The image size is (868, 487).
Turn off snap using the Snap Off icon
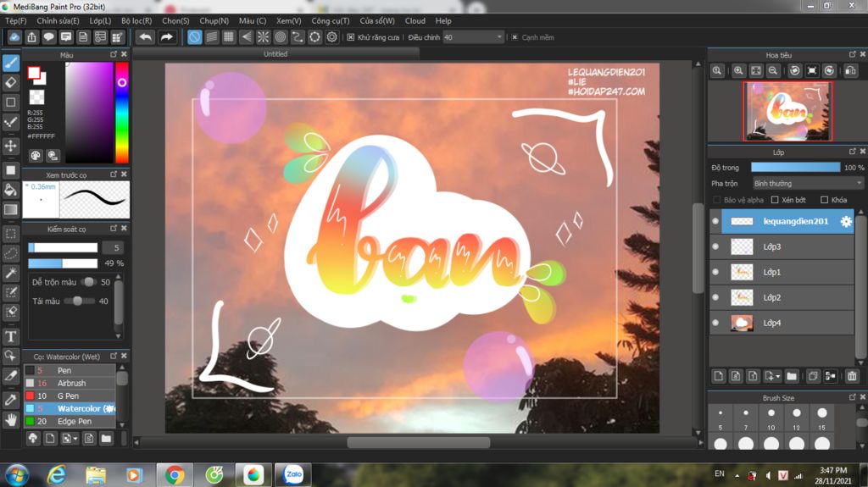tap(194, 37)
